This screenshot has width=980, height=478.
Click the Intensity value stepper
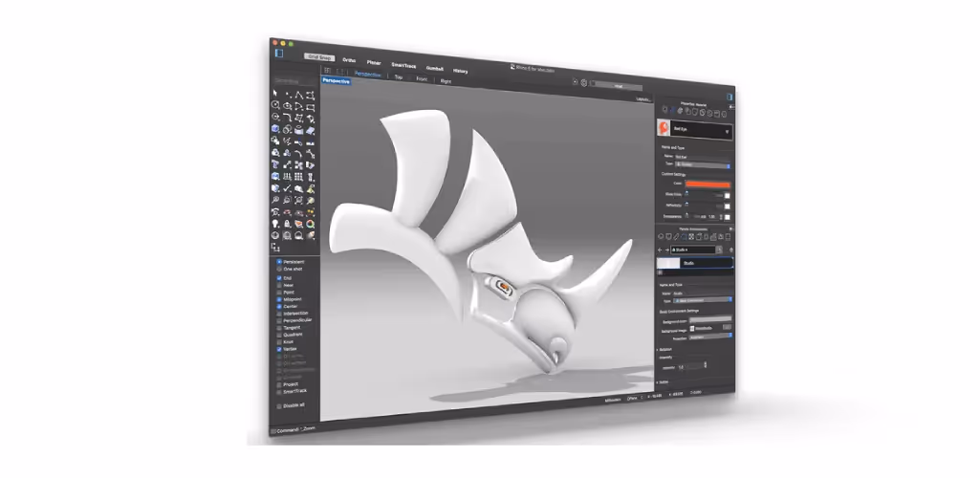coord(705,364)
